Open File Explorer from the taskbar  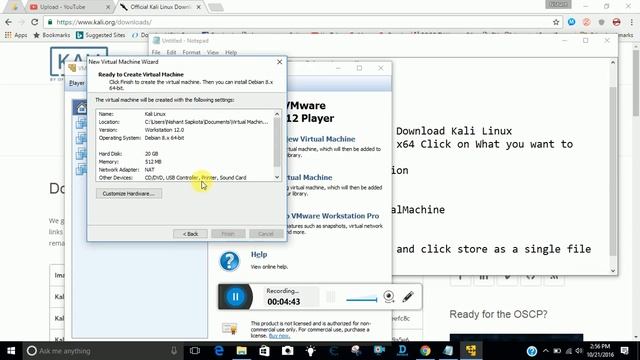point(242,351)
